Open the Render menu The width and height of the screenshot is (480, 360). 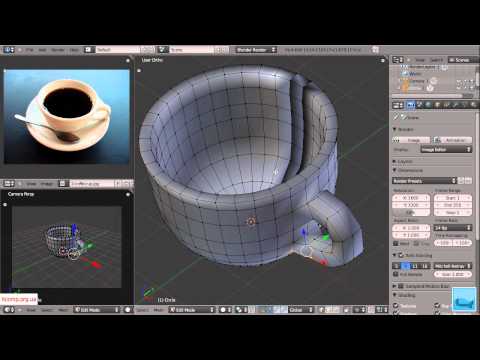point(58,50)
